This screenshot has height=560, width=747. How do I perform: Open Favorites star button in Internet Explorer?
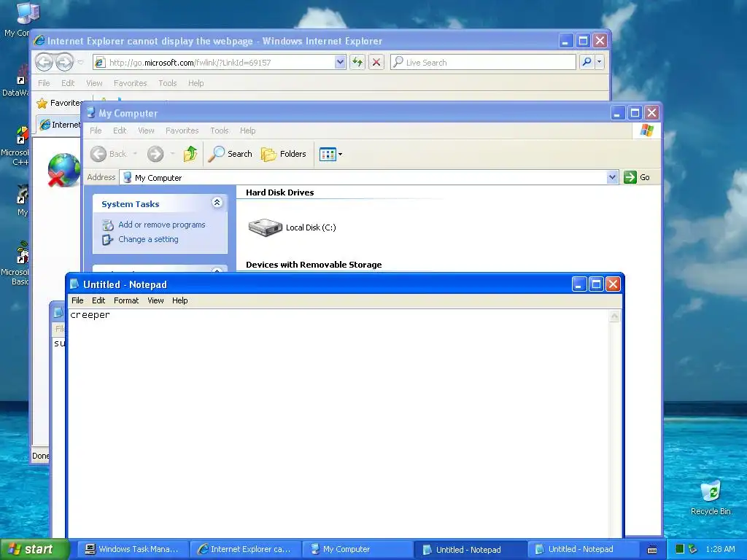tap(60, 103)
